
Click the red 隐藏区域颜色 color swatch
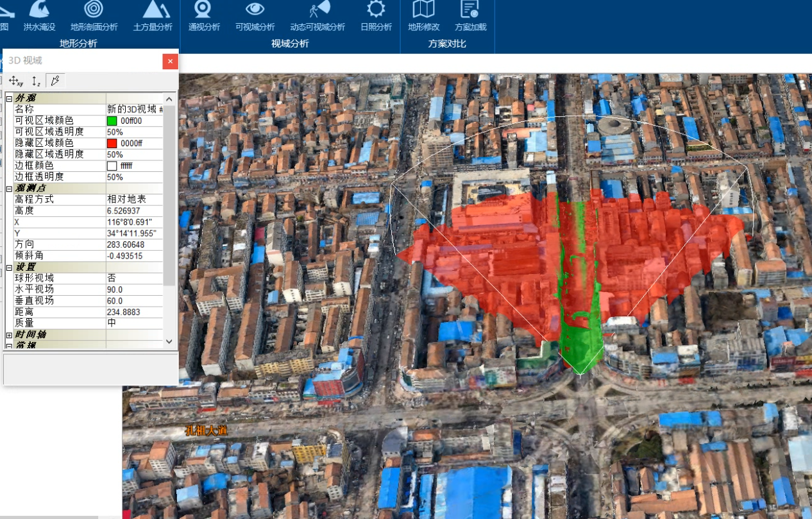click(112, 143)
